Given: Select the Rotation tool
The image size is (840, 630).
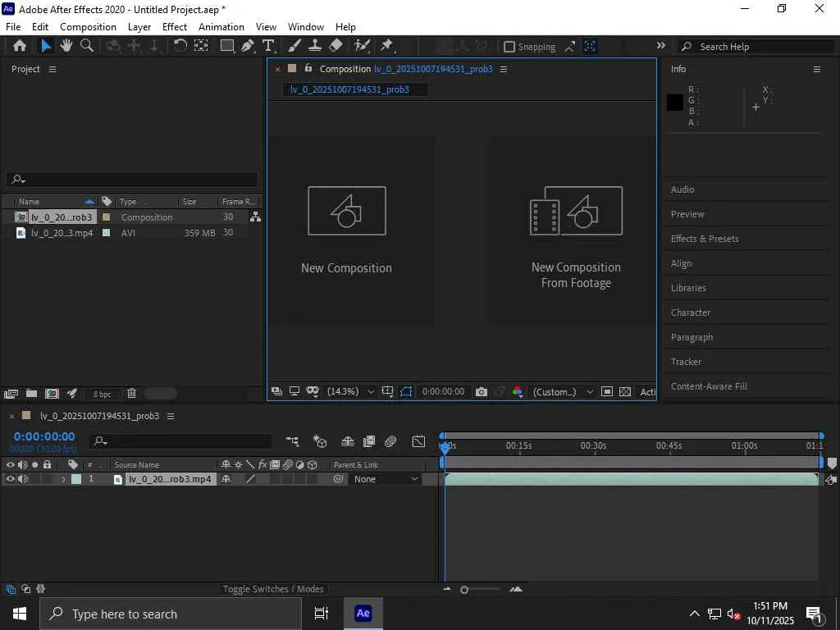Looking at the screenshot, I should [180, 46].
